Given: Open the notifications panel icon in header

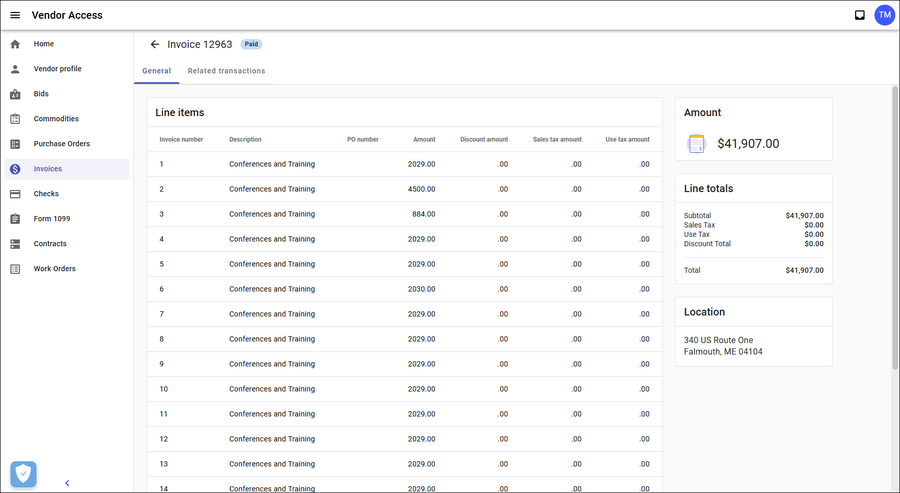Looking at the screenshot, I should (860, 15).
